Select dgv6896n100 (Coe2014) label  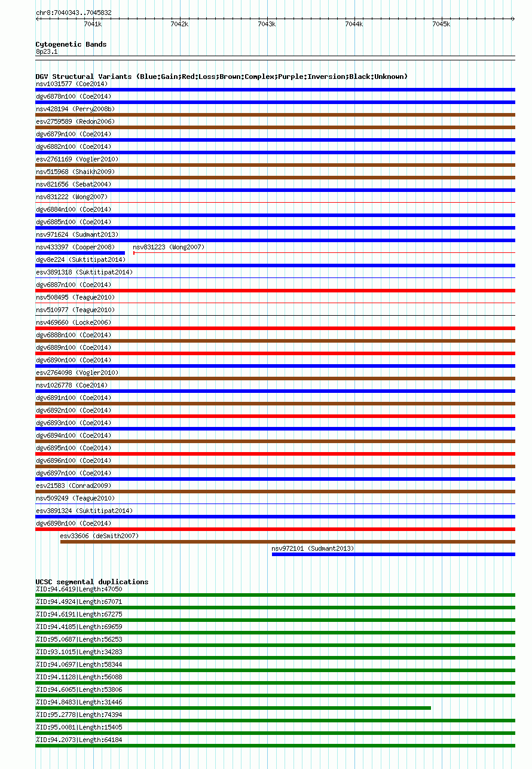click(x=74, y=460)
